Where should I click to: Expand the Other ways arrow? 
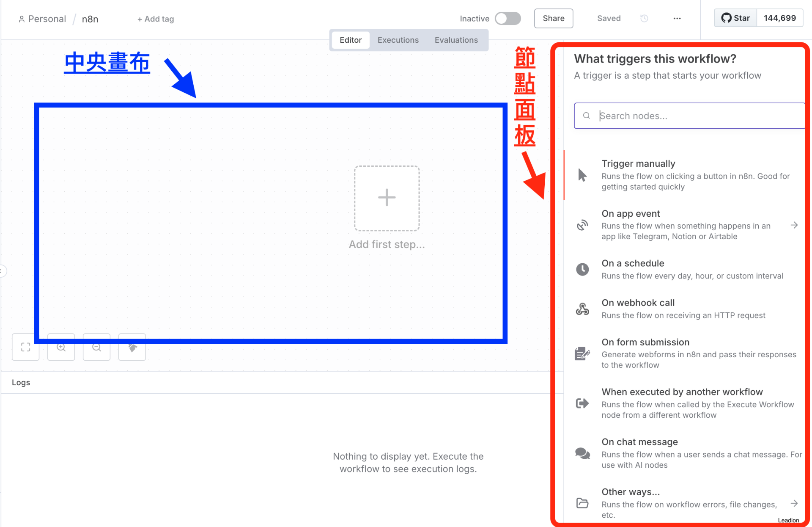point(794,503)
